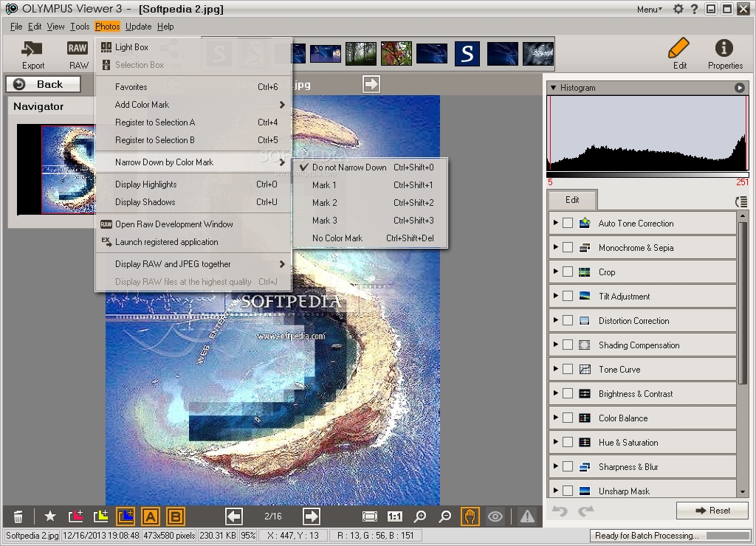The width and height of the screenshot is (756, 546).
Task: Expand the Unsharp Mask section
Action: click(556, 490)
